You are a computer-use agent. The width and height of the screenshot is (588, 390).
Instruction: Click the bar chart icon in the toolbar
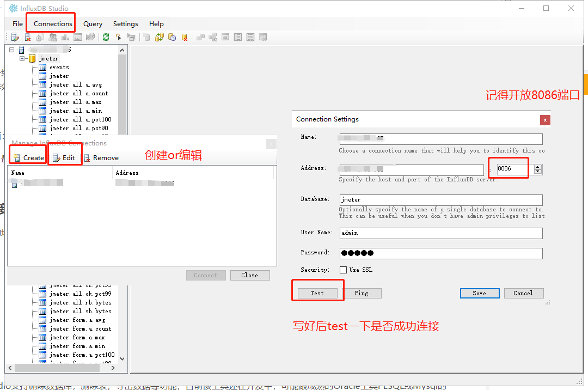coord(64,36)
